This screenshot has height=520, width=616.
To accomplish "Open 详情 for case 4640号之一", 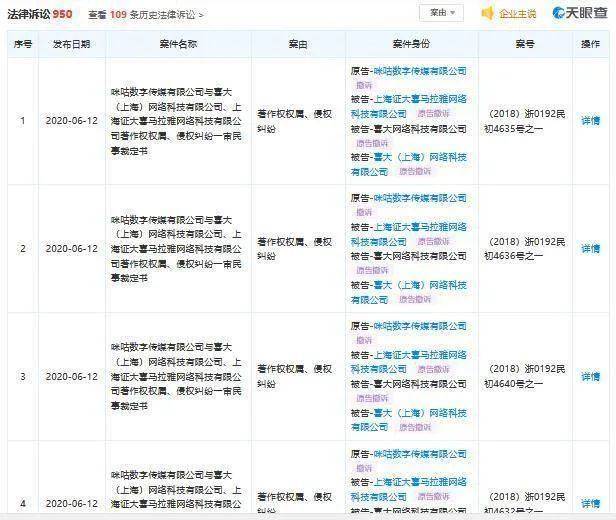I will click(x=590, y=377).
